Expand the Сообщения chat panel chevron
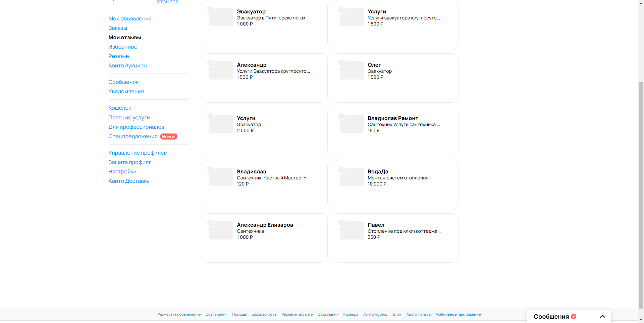 [602, 316]
